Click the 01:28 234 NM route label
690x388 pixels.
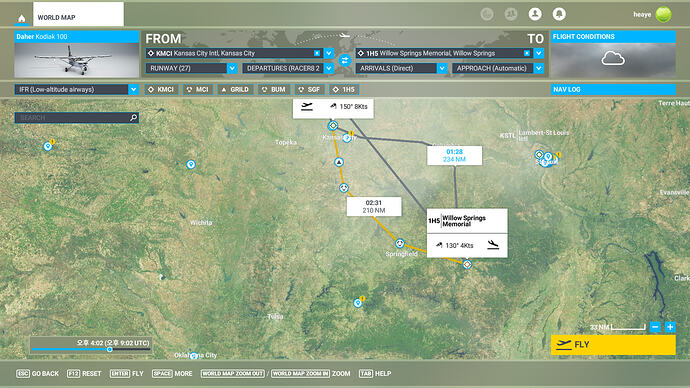coord(454,155)
